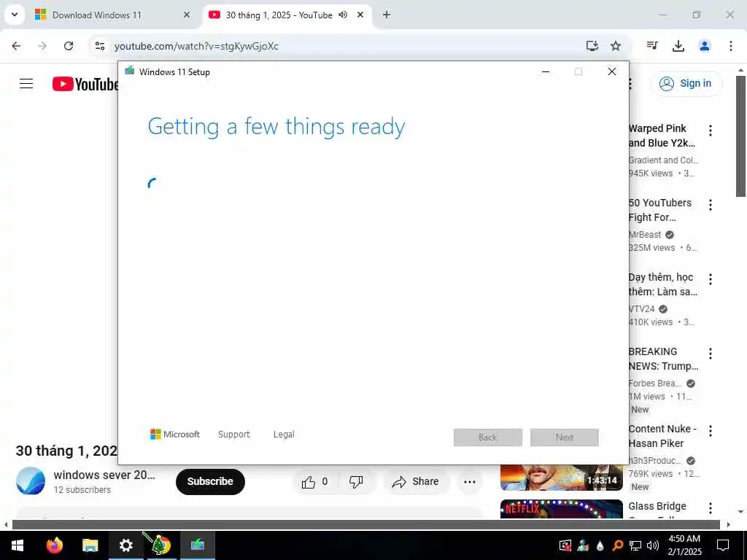The image size is (747, 560).
Task: Install app icon in the address bar
Action: tap(592, 46)
